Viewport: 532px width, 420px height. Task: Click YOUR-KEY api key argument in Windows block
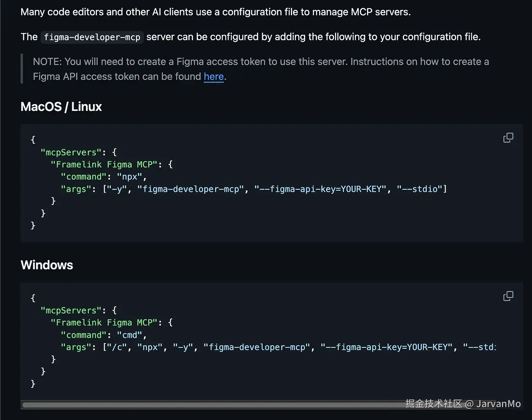point(387,347)
